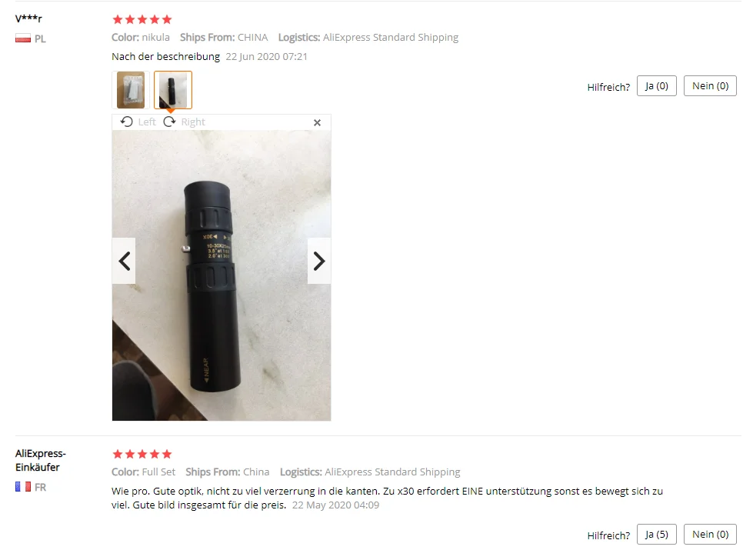Screen dimensions: 753x560
Task: Click Ja (5) on the FR buyer review
Action: pos(657,535)
